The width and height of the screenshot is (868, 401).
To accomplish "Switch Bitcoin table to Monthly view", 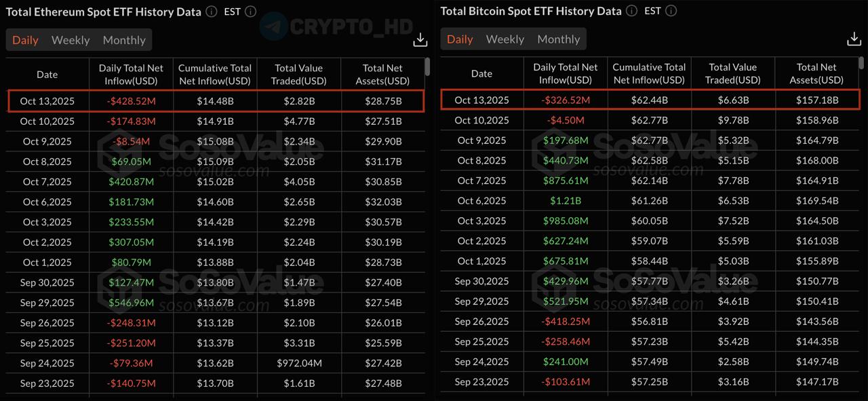I will point(558,39).
